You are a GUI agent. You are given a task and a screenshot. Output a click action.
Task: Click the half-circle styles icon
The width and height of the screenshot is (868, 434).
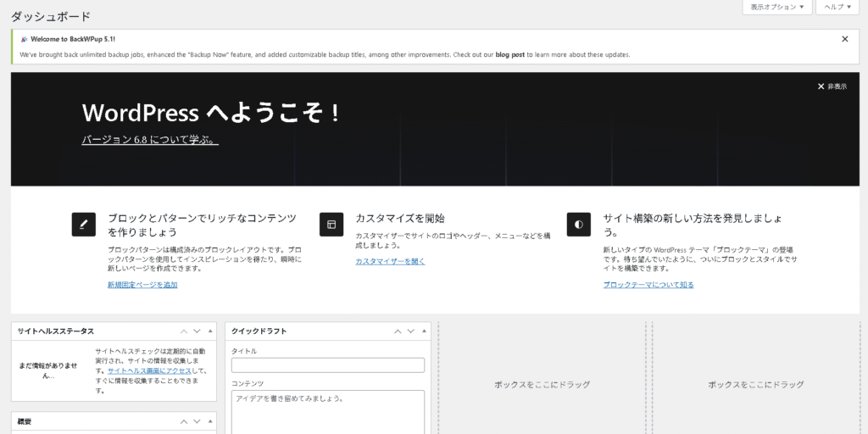(x=578, y=224)
